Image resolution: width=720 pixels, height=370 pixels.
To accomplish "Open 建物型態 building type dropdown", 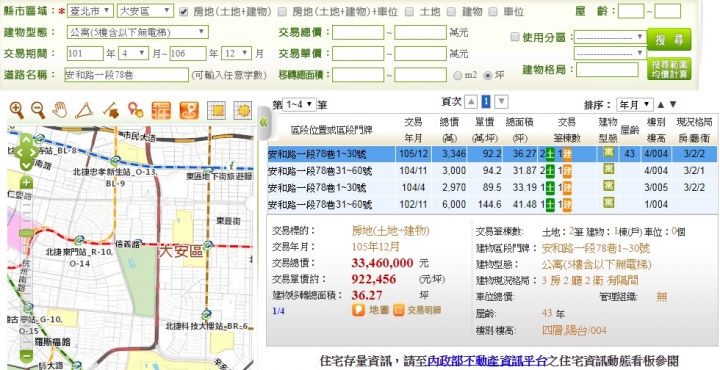I will pyautogui.click(x=138, y=32).
